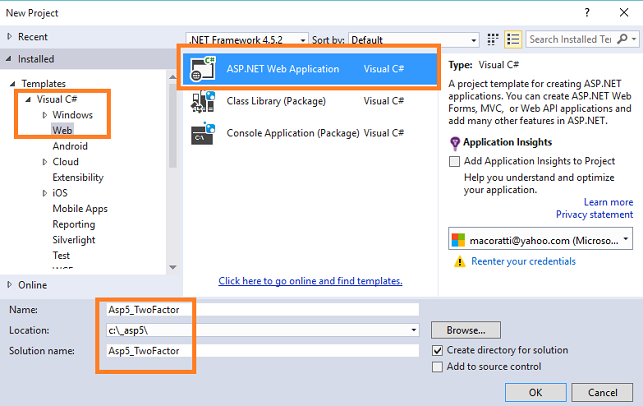Screen dimensions: 643x406
Task: Click the search magnifier icon
Action: (622, 39)
